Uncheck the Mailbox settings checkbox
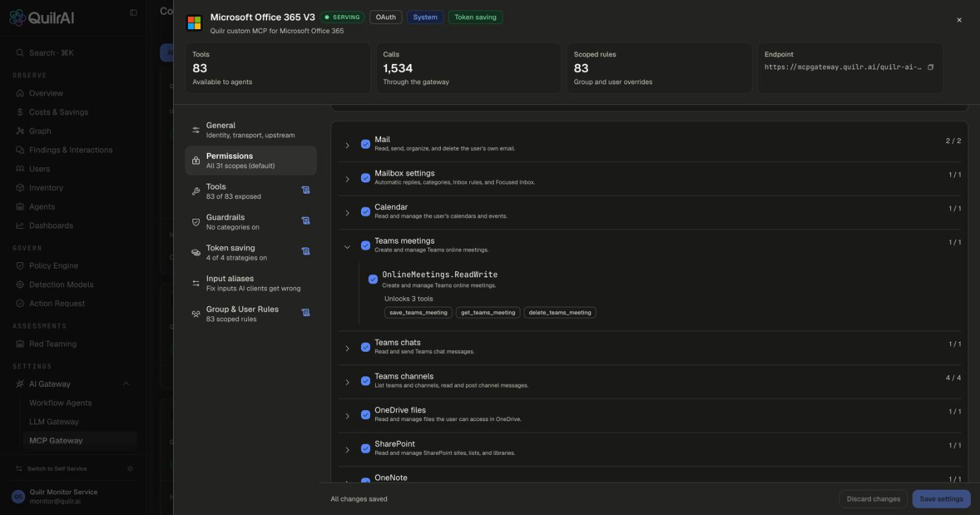The width and height of the screenshot is (980, 515). pyautogui.click(x=366, y=178)
